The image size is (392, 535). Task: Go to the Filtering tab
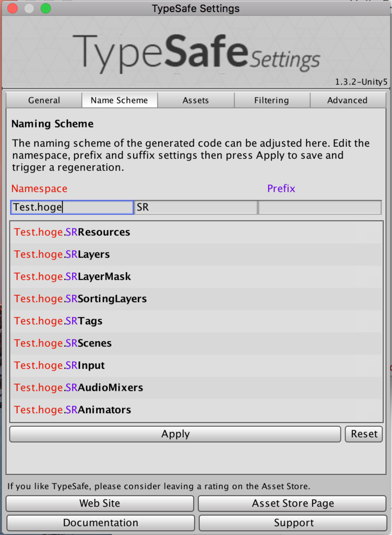[x=271, y=100]
